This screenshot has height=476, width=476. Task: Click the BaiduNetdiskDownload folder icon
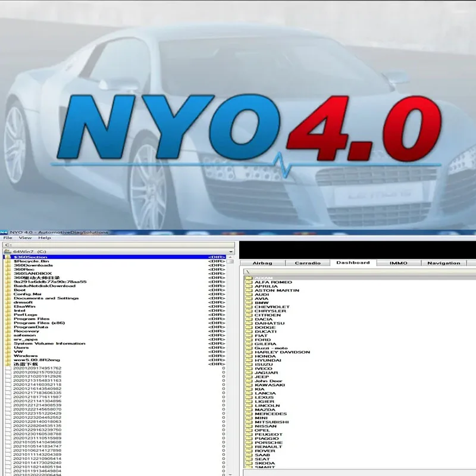tap(8, 286)
